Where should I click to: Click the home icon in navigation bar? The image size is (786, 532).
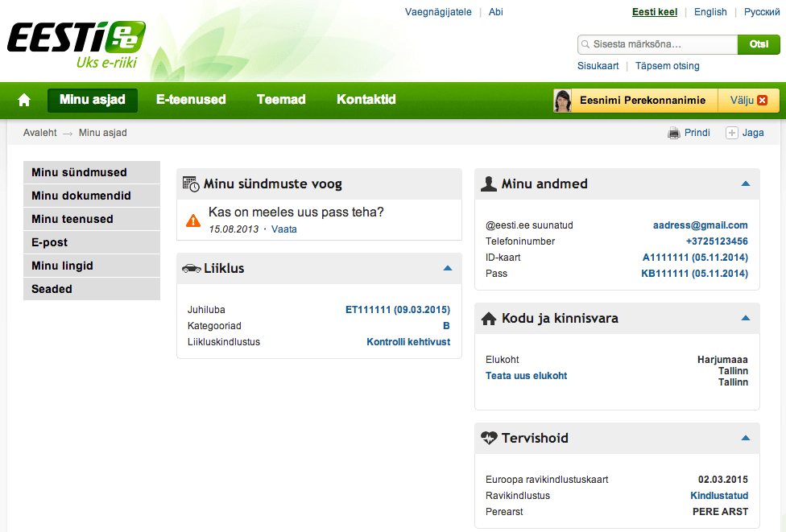click(x=24, y=101)
